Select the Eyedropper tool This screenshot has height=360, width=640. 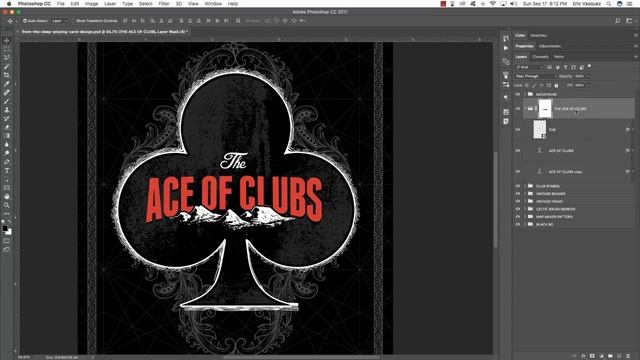click(7, 84)
